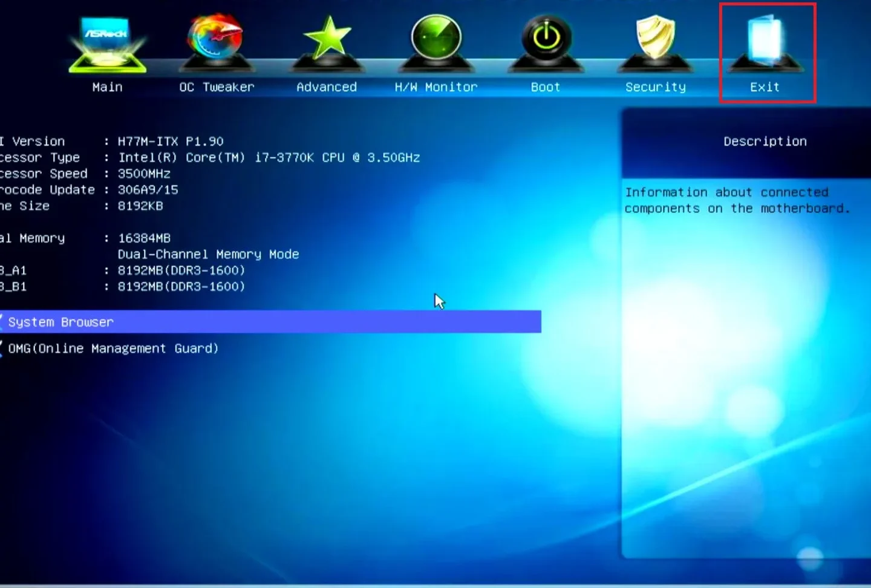871x588 pixels.
Task: Select the Exit tab label
Action: click(765, 87)
